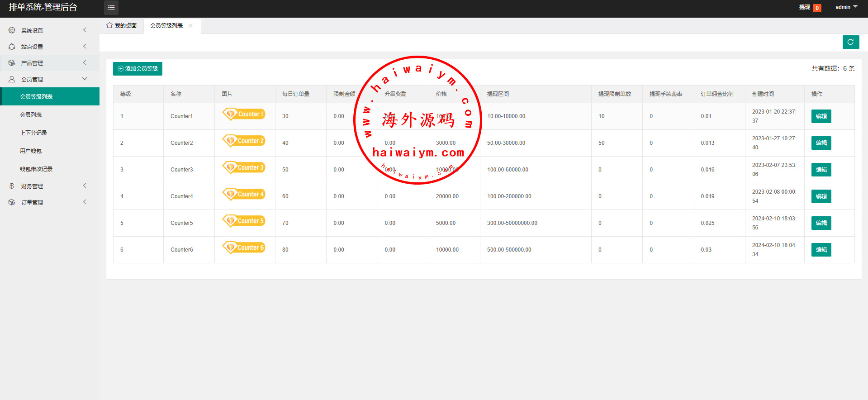Click the green refresh icon button
This screenshot has height=400, width=868.
click(850, 42)
